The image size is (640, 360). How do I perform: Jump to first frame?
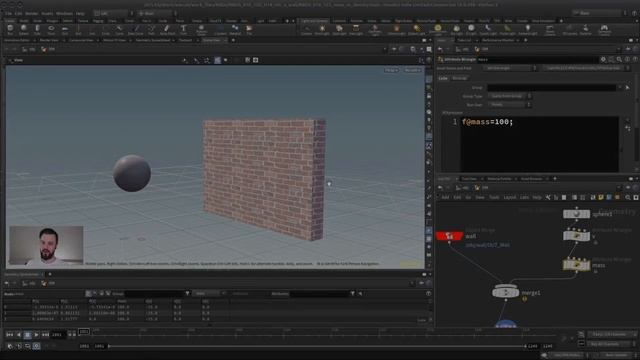pyautogui.click(x=9, y=335)
